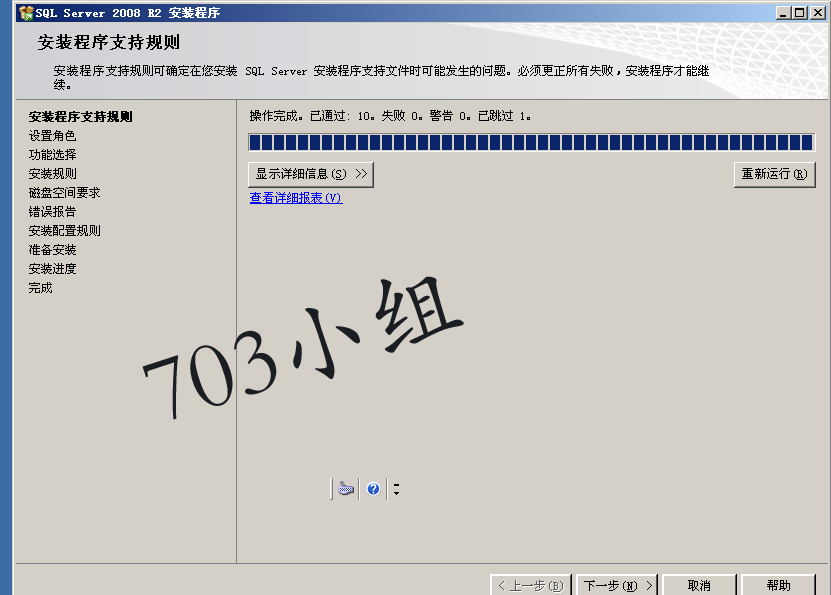831x595 pixels.
Task: Click 下一步(N) to continue
Action: [x=617, y=585]
